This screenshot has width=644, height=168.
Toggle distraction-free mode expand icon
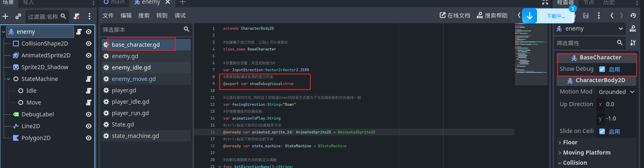[x=545, y=2]
